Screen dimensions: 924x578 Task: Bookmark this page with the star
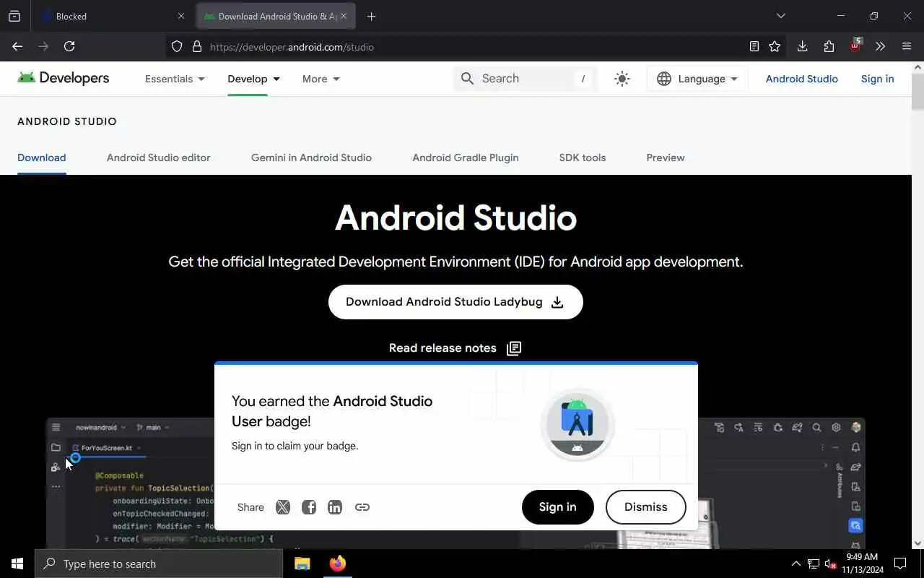coord(775,46)
